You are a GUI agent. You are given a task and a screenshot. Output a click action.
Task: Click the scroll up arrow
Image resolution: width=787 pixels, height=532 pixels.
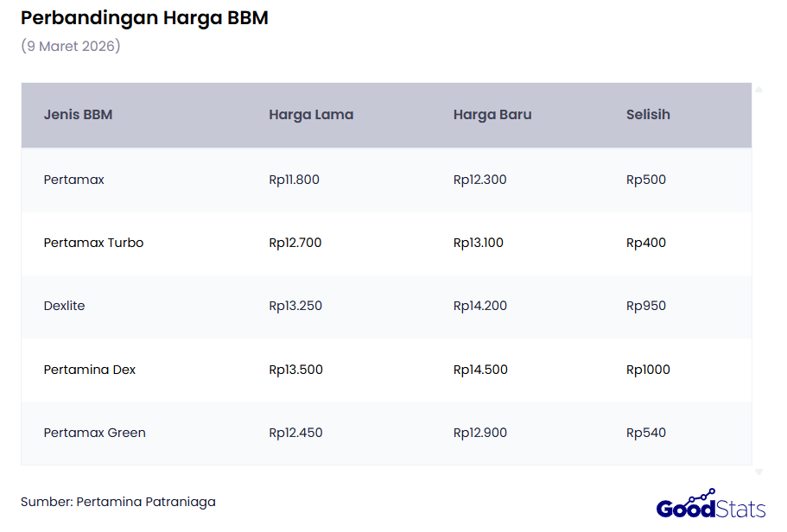point(758,89)
